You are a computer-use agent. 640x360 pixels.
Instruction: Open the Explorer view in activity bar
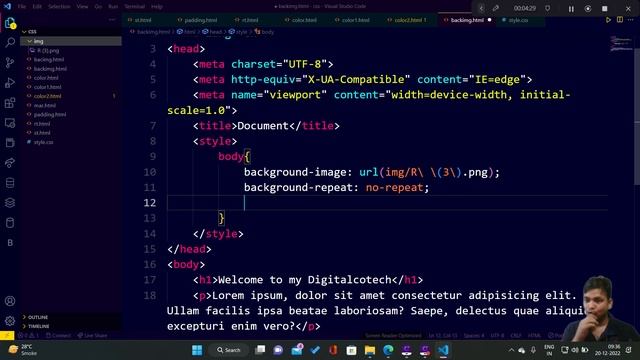[10, 23]
